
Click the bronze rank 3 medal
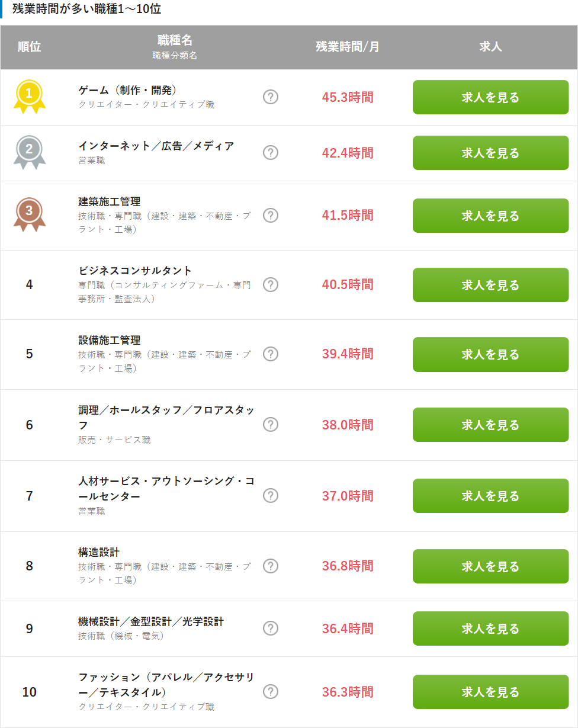[29, 213]
